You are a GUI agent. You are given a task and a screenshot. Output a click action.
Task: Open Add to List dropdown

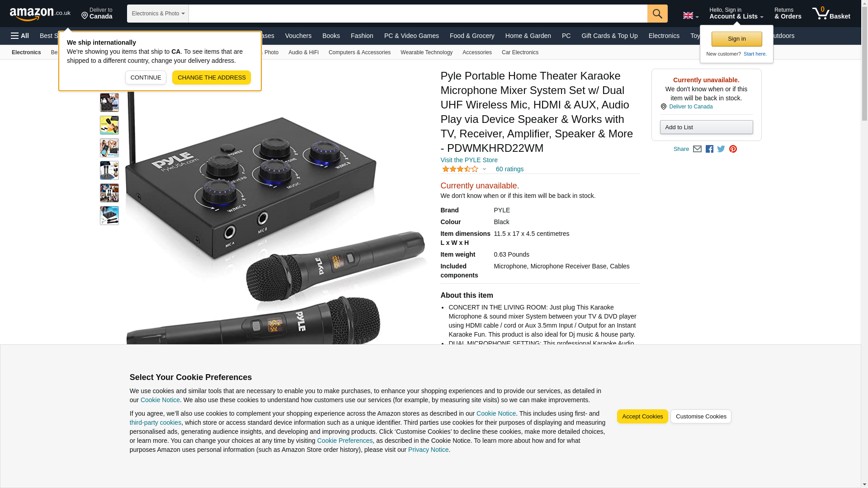pos(706,127)
